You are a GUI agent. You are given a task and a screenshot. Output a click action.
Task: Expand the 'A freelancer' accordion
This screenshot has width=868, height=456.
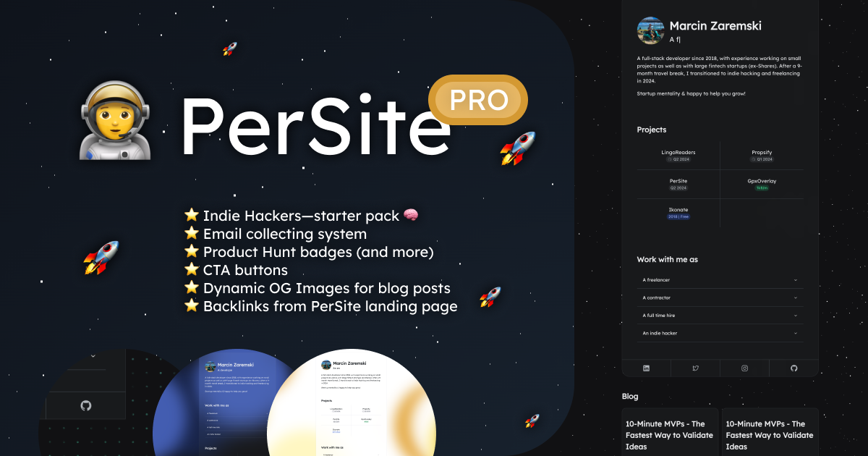coord(720,280)
